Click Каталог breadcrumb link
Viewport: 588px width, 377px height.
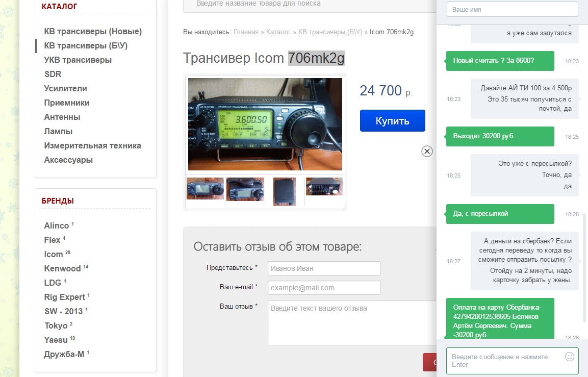click(x=278, y=32)
